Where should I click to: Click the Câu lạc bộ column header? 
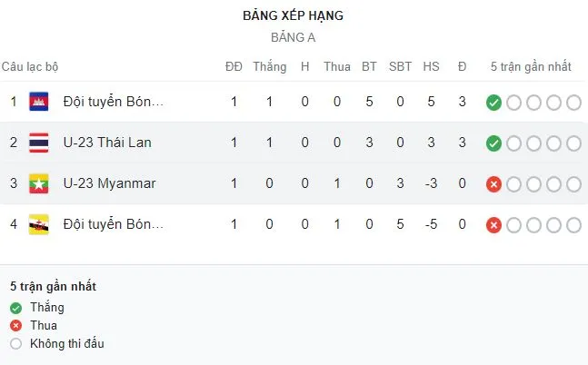(x=30, y=66)
